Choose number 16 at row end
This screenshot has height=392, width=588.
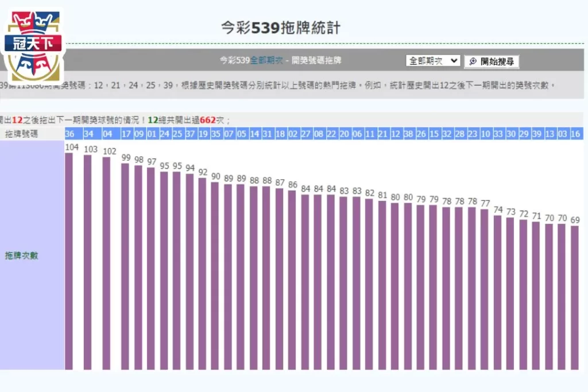coord(575,134)
